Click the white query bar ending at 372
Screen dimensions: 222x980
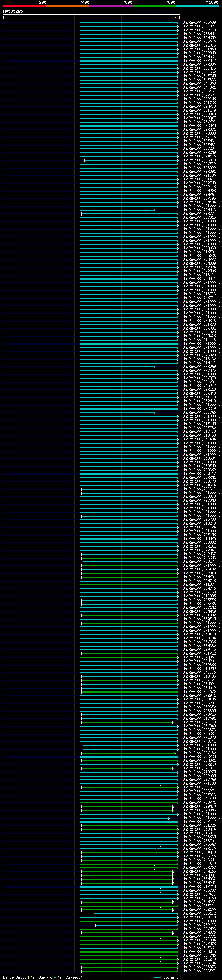coord(92,15)
